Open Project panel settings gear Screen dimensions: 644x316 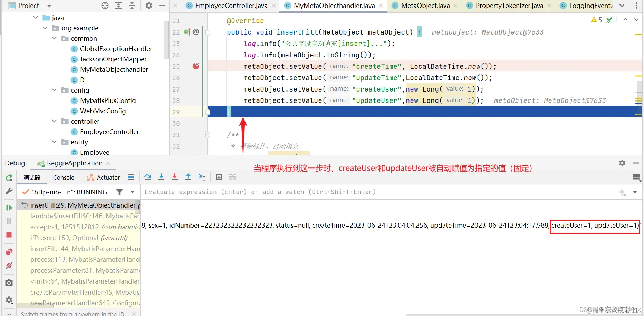[149, 6]
